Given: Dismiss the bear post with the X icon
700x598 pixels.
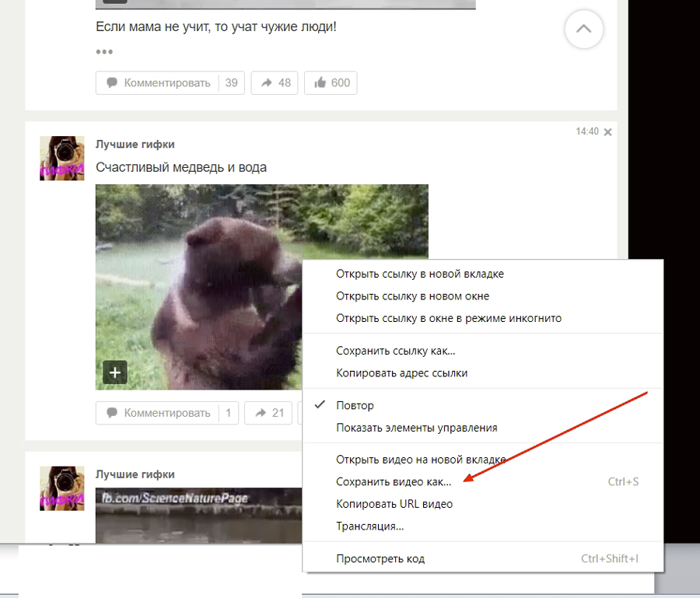Looking at the screenshot, I should tap(608, 132).
